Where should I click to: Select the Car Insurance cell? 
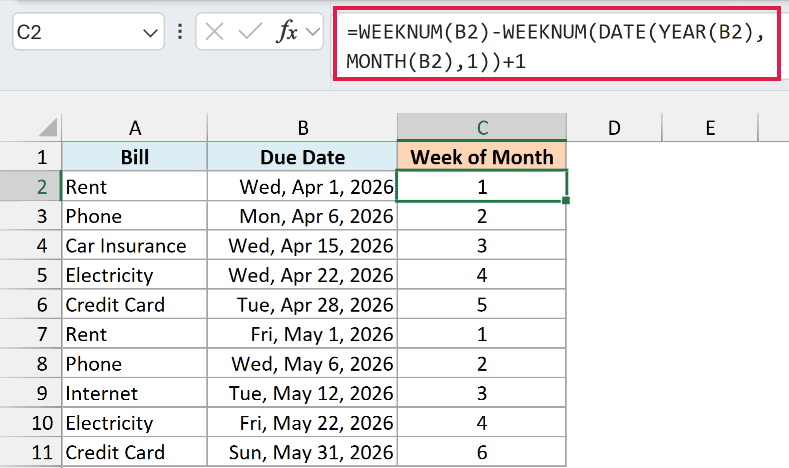click(134, 246)
